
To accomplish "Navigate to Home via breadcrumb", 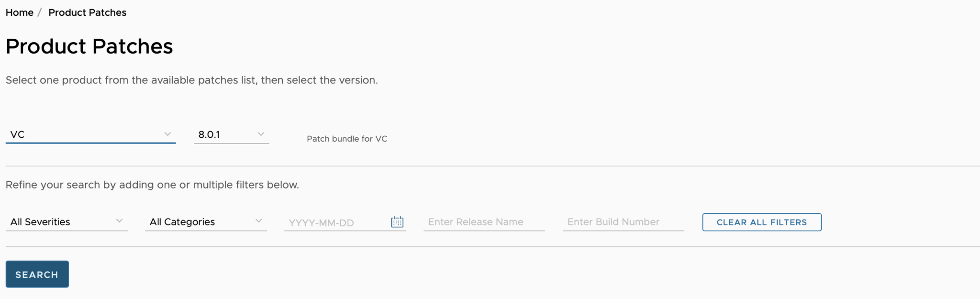I will (19, 12).
